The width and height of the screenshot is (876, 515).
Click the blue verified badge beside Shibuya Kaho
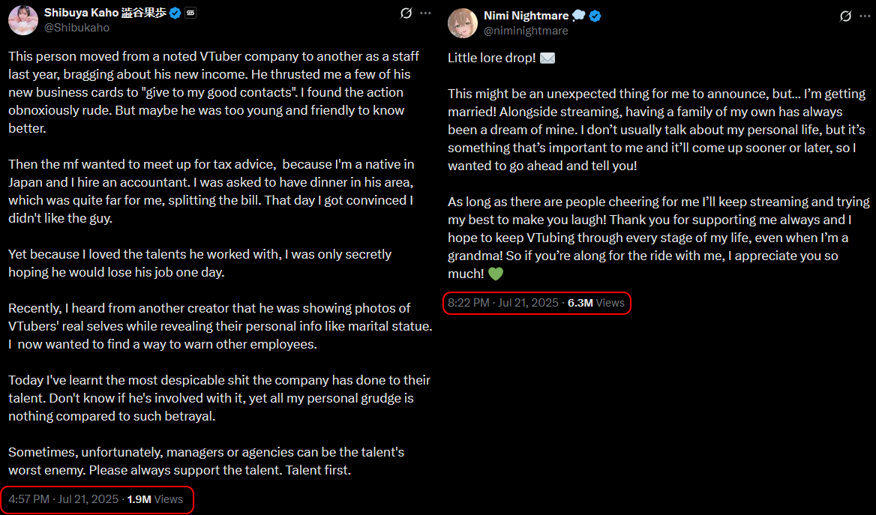pos(175,13)
